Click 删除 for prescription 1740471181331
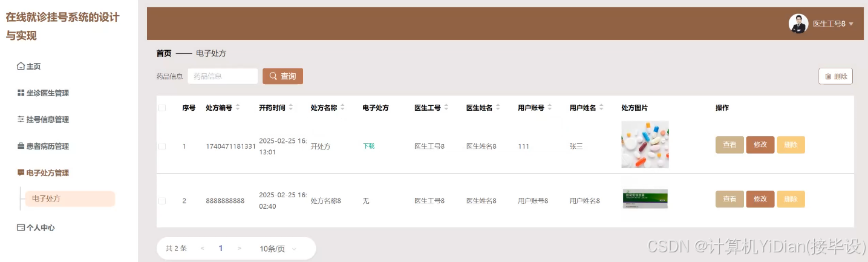 (791, 145)
